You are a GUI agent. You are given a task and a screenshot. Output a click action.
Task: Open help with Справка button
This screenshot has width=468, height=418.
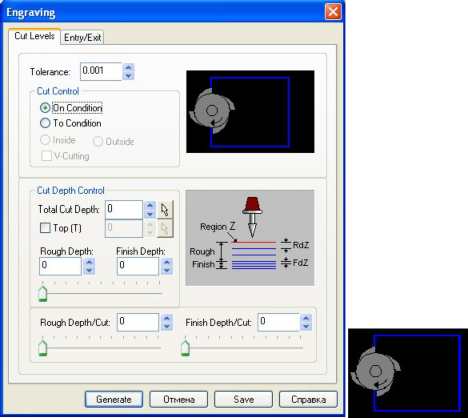coord(308,399)
